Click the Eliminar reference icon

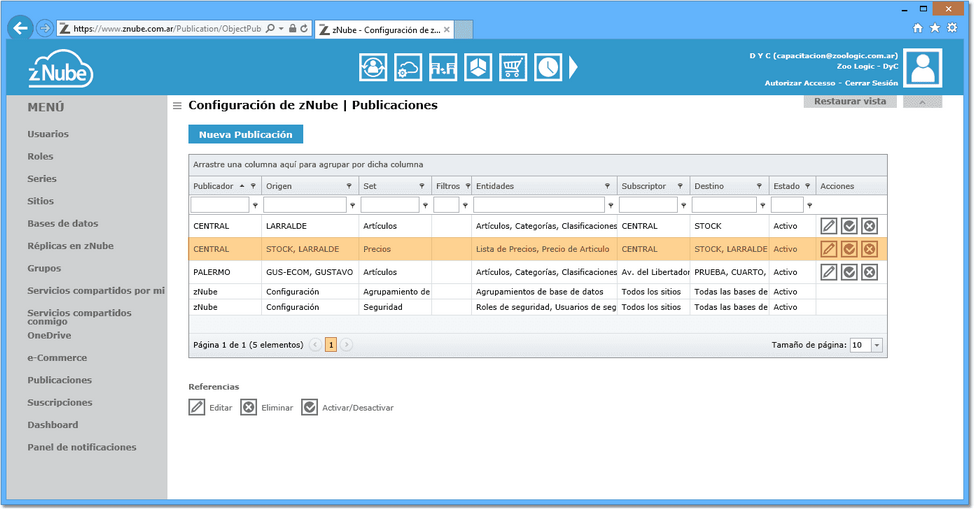(248, 408)
